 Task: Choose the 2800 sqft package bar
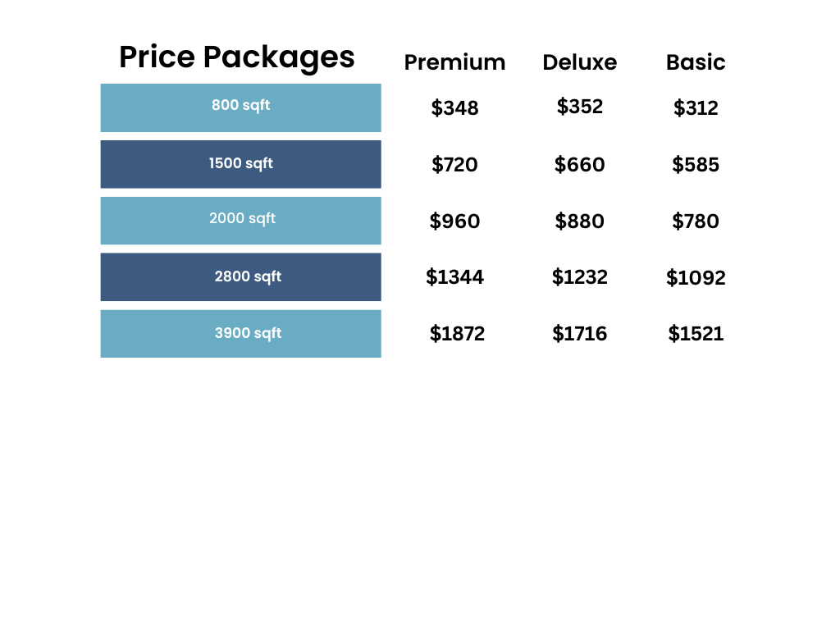(x=240, y=276)
